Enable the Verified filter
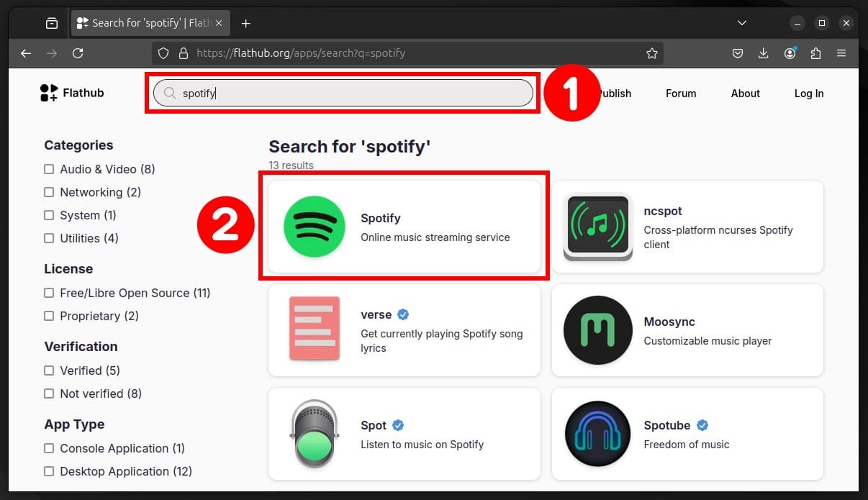The height and width of the screenshot is (500, 868). 49,371
